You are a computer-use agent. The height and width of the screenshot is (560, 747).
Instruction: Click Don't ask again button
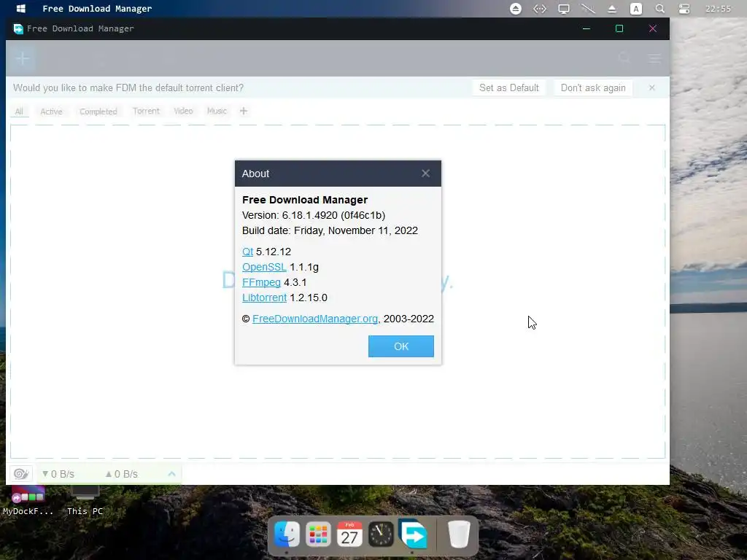click(592, 87)
